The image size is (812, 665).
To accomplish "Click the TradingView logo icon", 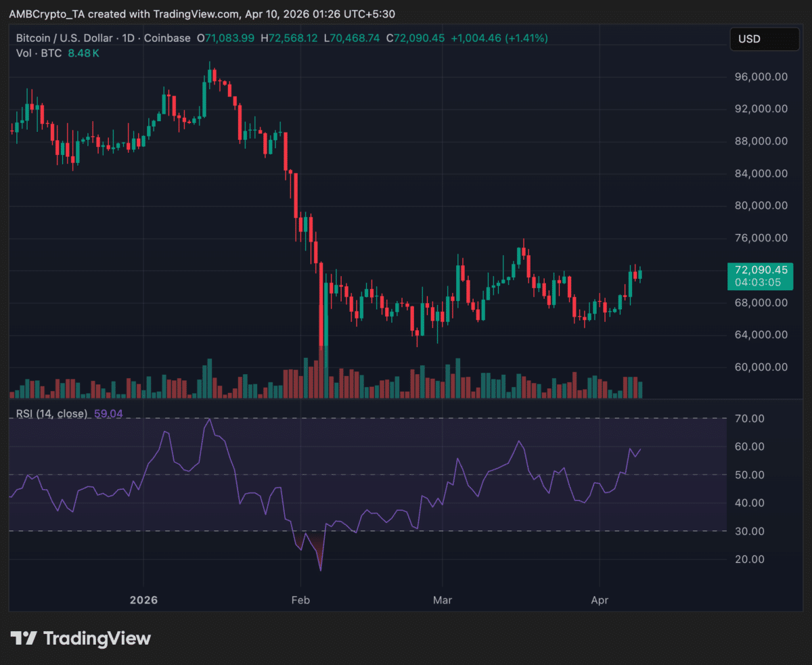I will point(23,638).
